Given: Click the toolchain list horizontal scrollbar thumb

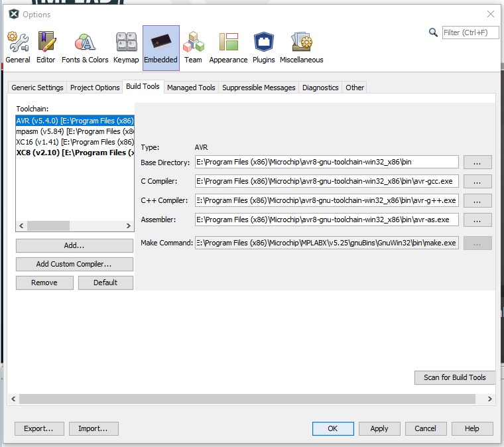Looking at the screenshot, I should [48, 226].
